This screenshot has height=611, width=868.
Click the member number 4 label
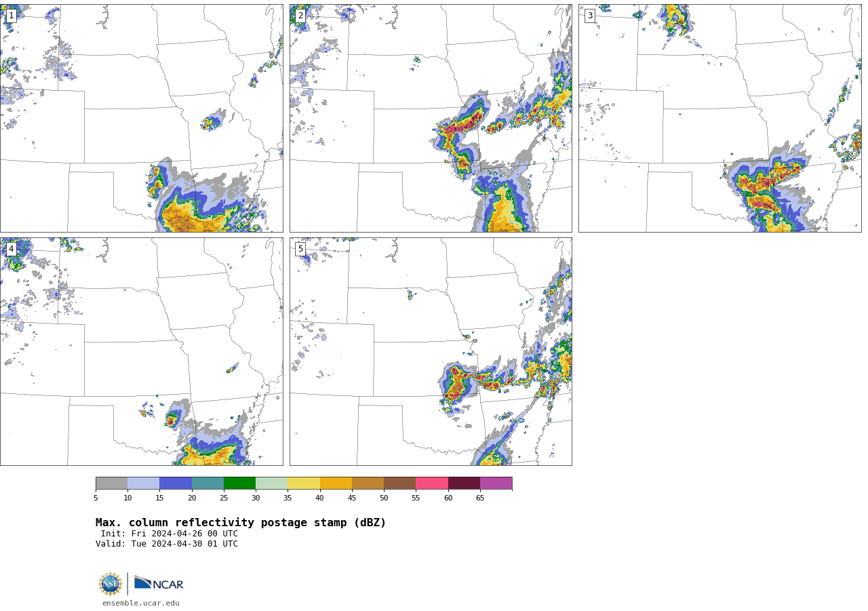coord(11,249)
